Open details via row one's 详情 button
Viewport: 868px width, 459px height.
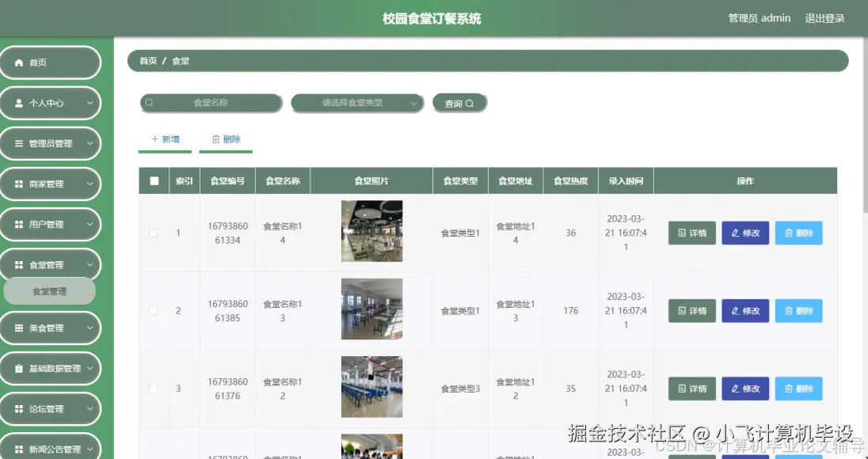(691, 233)
